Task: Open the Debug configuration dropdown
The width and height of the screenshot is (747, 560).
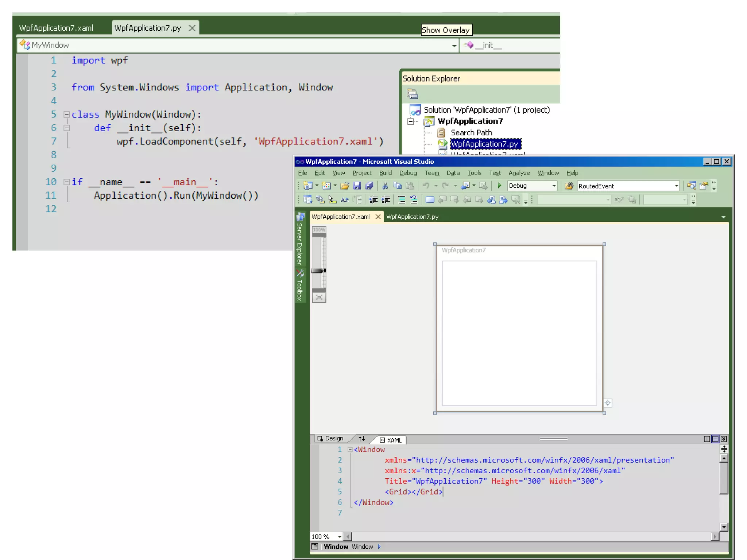Action: click(x=554, y=186)
